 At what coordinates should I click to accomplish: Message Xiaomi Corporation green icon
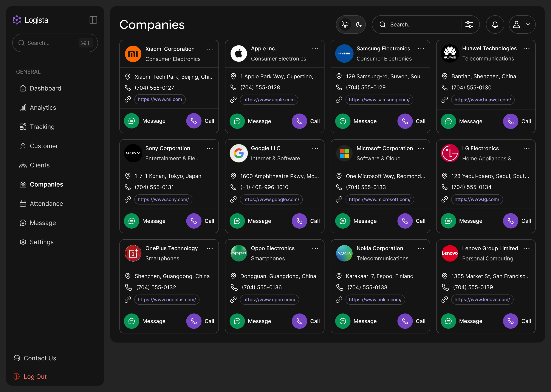click(132, 121)
